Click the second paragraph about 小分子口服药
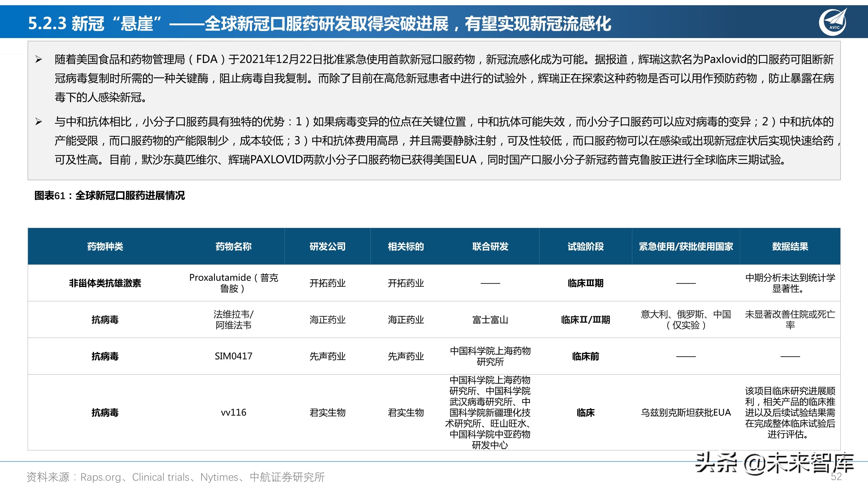 tap(447, 141)
